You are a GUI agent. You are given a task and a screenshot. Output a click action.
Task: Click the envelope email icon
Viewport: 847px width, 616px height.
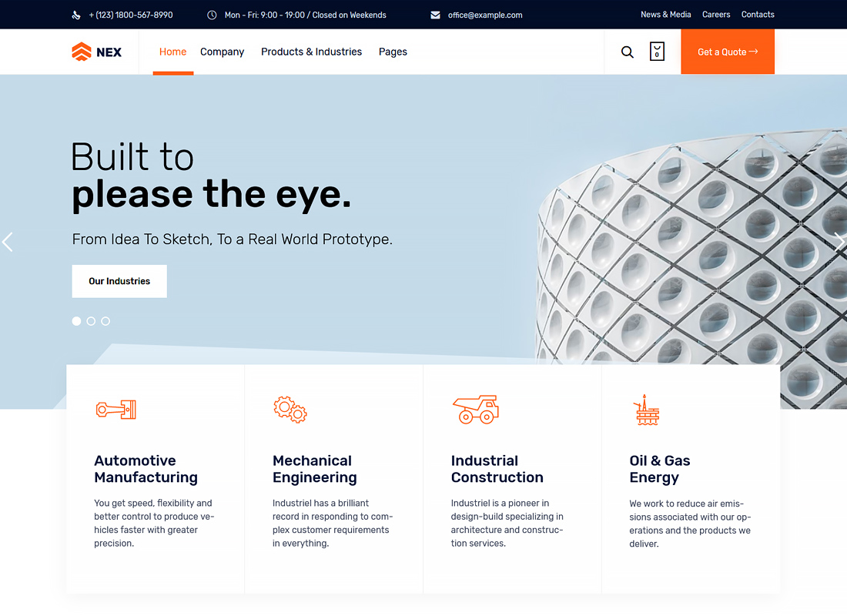click(435, 15)
